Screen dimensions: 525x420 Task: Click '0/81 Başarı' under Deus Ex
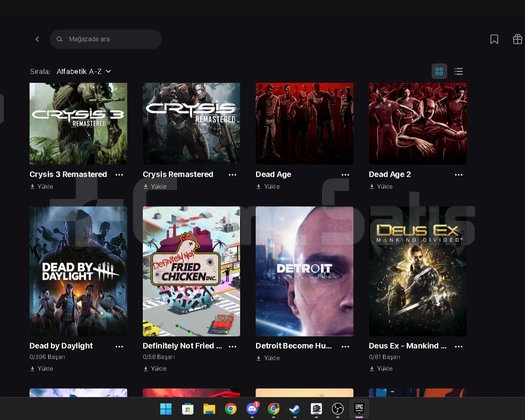(x=384, y=357)
